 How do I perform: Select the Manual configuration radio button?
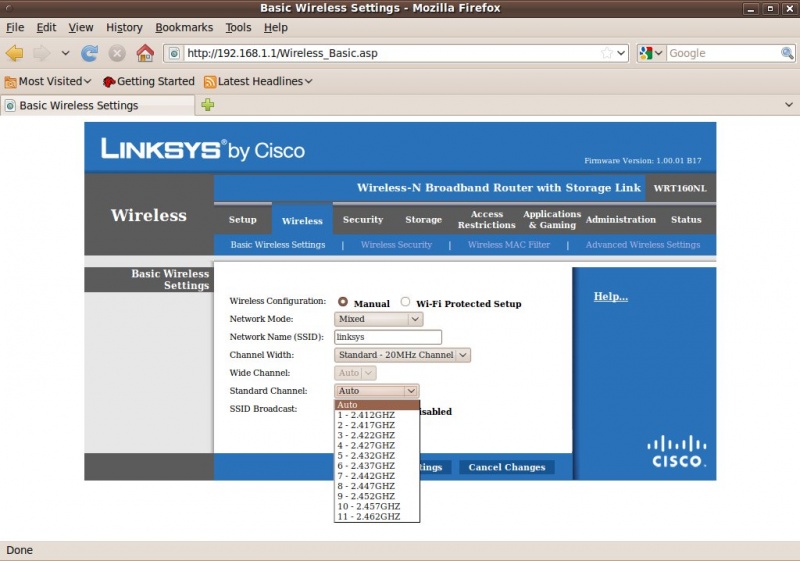(343, 302)
